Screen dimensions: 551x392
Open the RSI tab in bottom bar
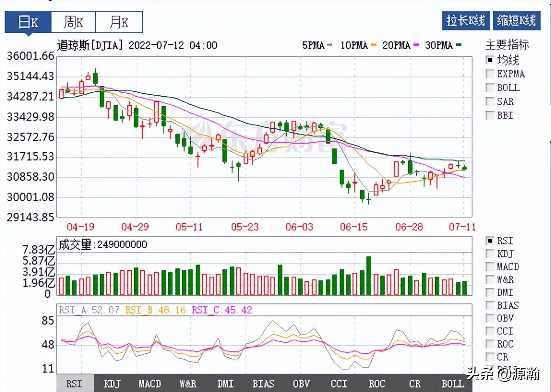click(x=75, y=383)
